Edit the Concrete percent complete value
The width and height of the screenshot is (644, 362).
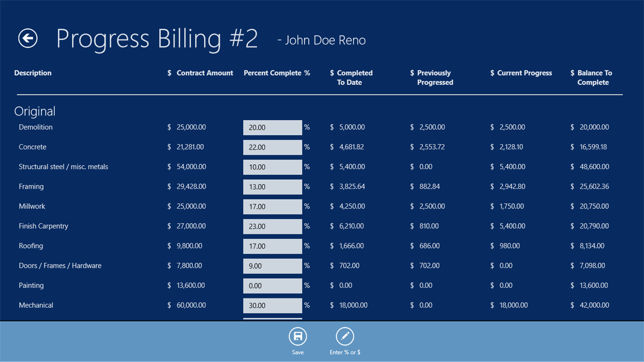click(x=272, y=147)
